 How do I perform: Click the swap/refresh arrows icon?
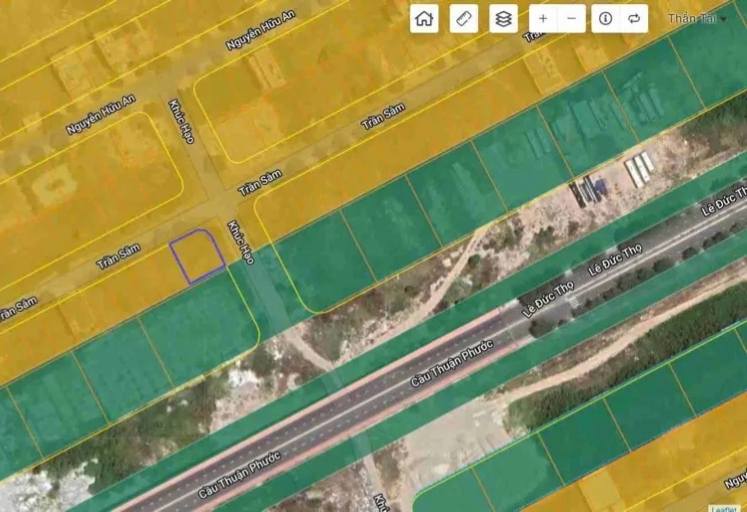pos(634,18)
